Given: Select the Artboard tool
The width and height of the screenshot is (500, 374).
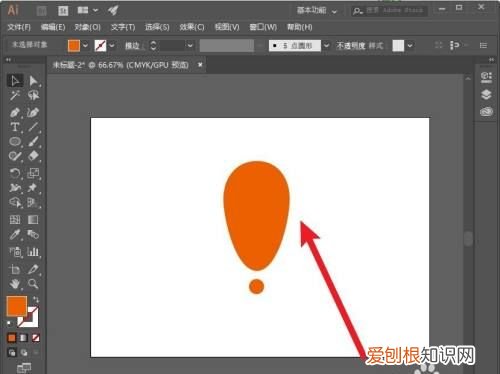Looking at the screenshot, I should pos(15,269).
